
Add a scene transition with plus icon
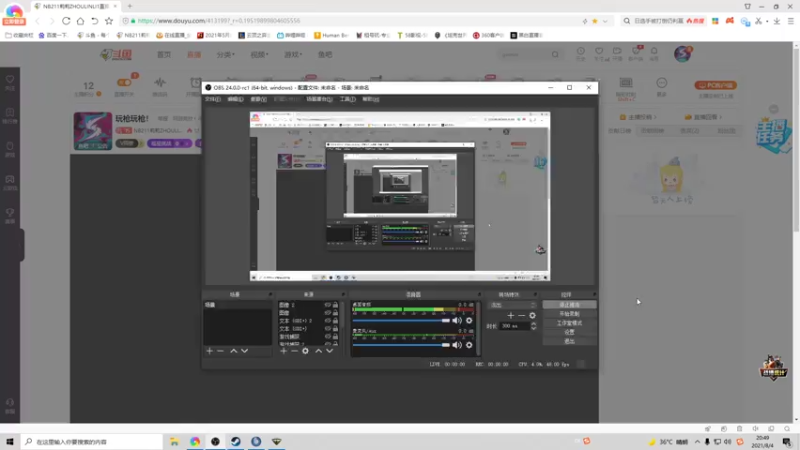(511, 315)
